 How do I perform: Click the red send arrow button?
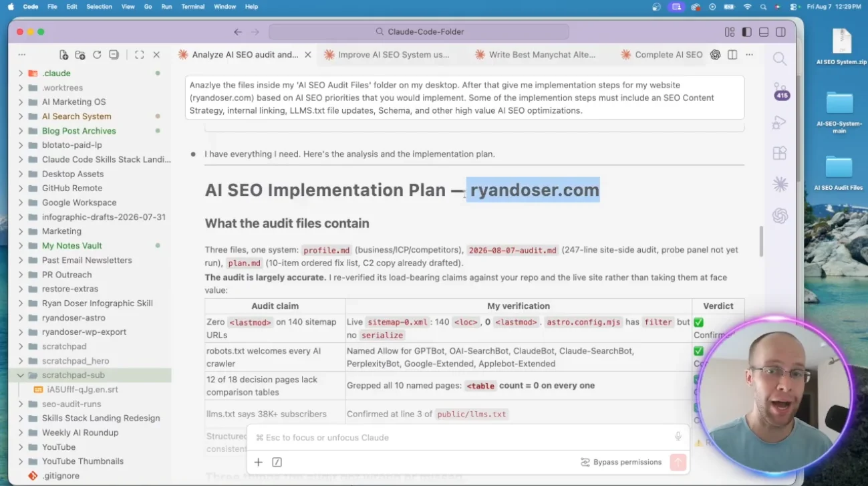[678, 462]
